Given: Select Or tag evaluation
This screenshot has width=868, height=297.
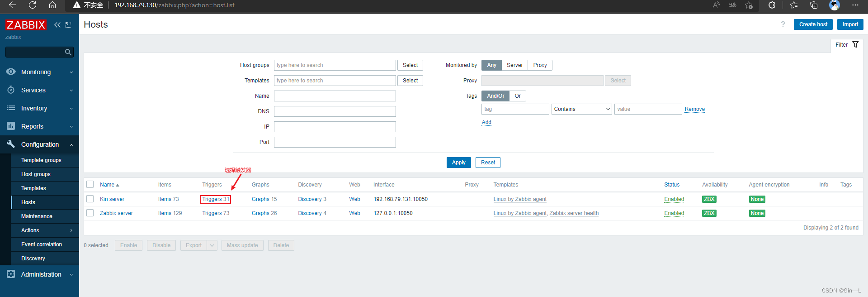Looking at the screenshot, I should tap(518, 96).
